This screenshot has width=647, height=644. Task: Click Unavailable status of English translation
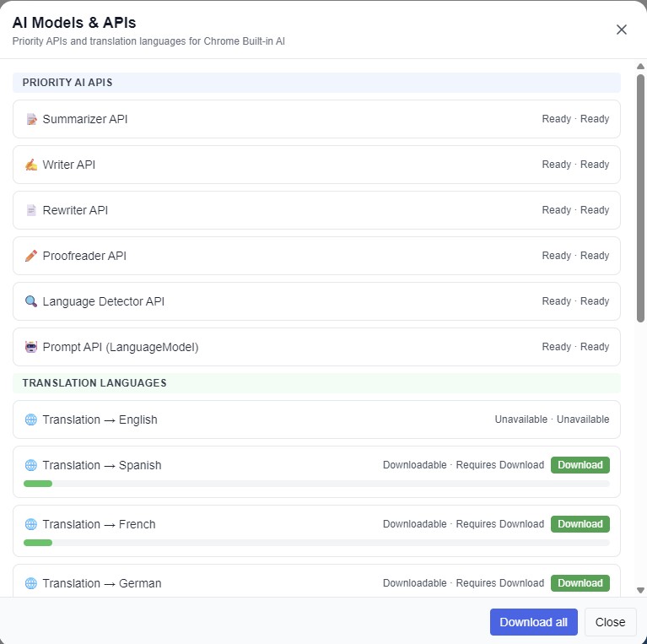[552, 419]
